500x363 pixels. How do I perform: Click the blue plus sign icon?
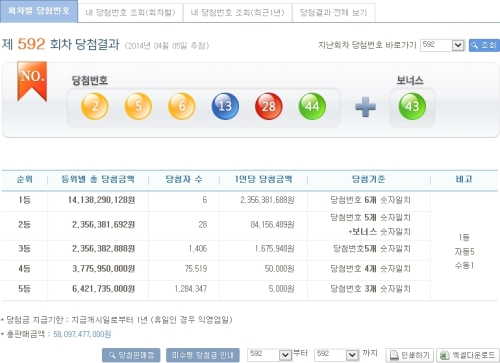click(x=365, y=107)
